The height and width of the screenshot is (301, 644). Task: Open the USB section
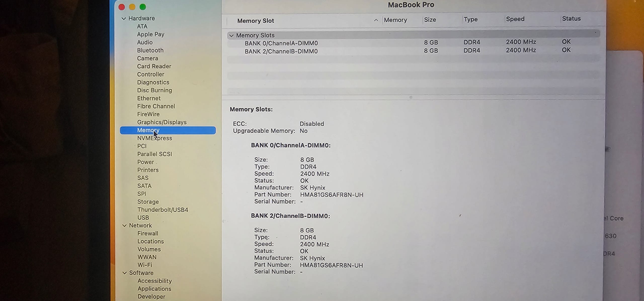[x=143, y=218]
